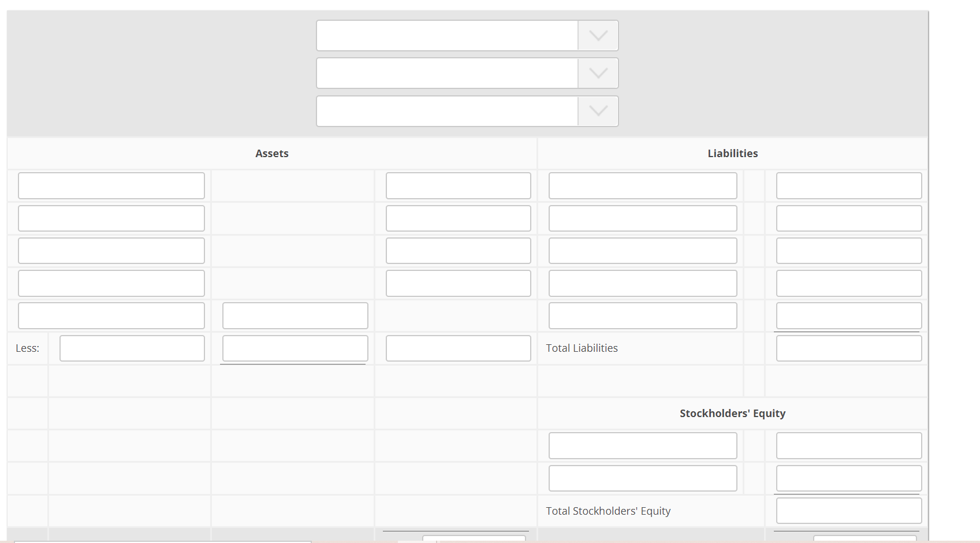Open the third header dropdown arrow
The height and width of the screenshot is (543, 980).
point(598,111)
